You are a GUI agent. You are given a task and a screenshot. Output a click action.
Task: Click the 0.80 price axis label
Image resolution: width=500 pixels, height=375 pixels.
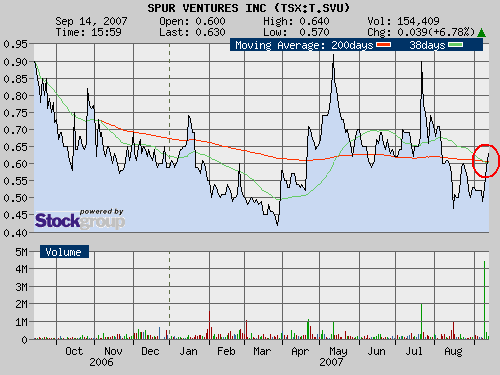(x=15, y=96)
